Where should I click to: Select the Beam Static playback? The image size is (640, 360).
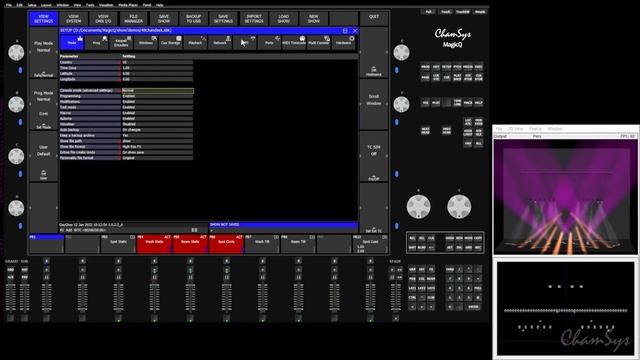[x=190, y=244]
